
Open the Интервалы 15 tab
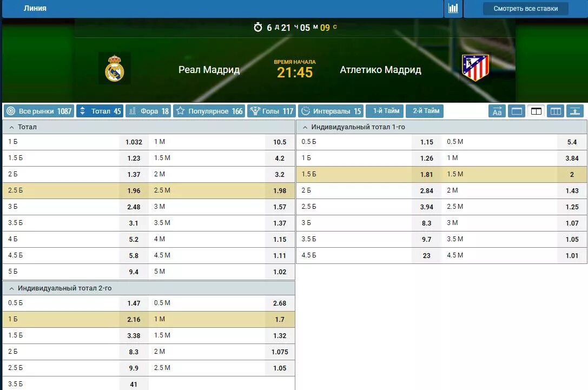[331, 111]
